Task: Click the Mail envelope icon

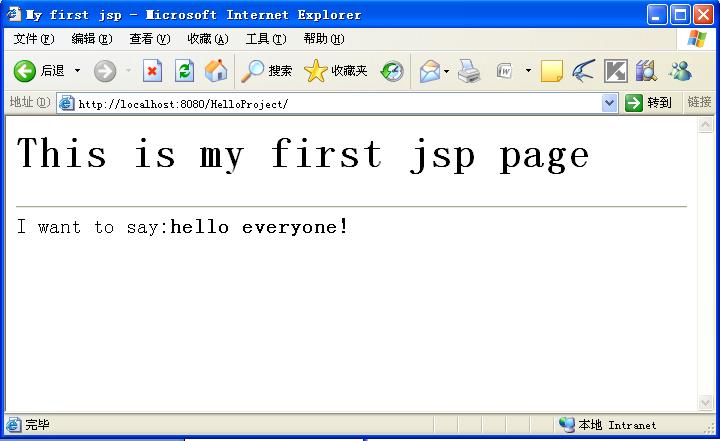Action: (x=430, y=71)
